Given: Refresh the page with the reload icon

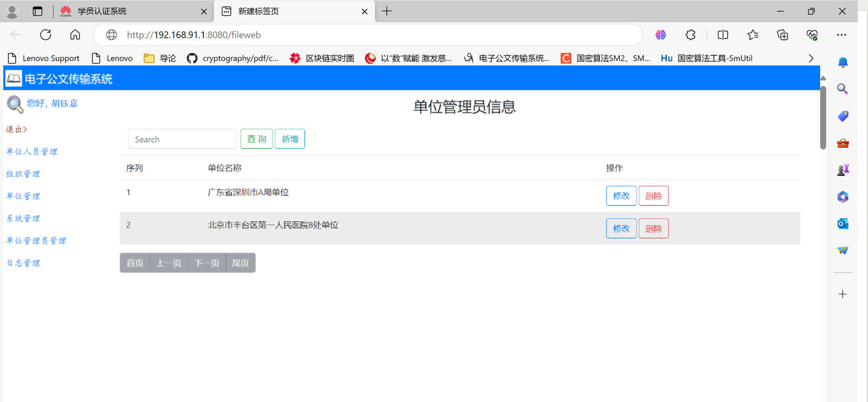Looking at the screenshot, I should 45,35.
